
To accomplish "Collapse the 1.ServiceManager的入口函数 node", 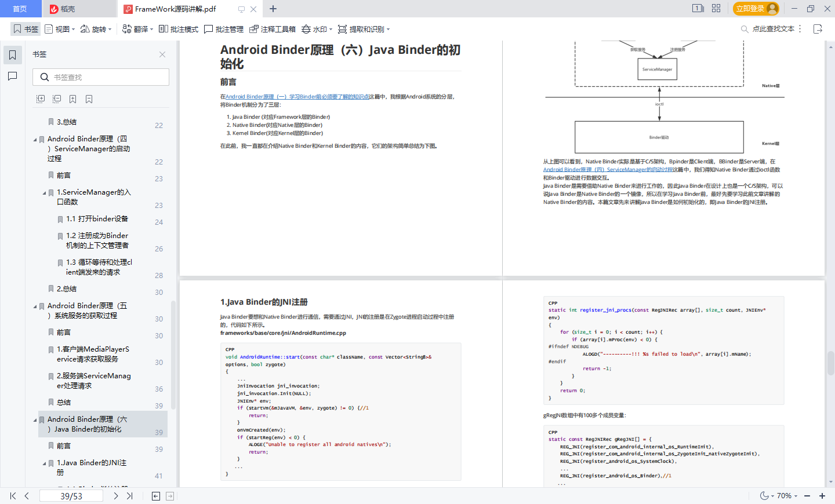I will [x=44, y=193].
